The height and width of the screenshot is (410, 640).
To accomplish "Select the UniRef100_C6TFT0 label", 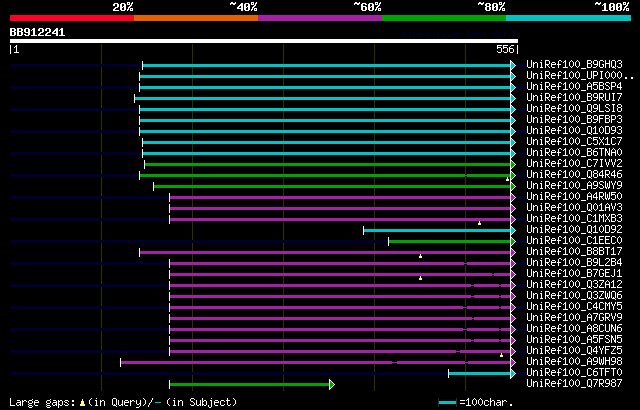I will click(574, 373).
